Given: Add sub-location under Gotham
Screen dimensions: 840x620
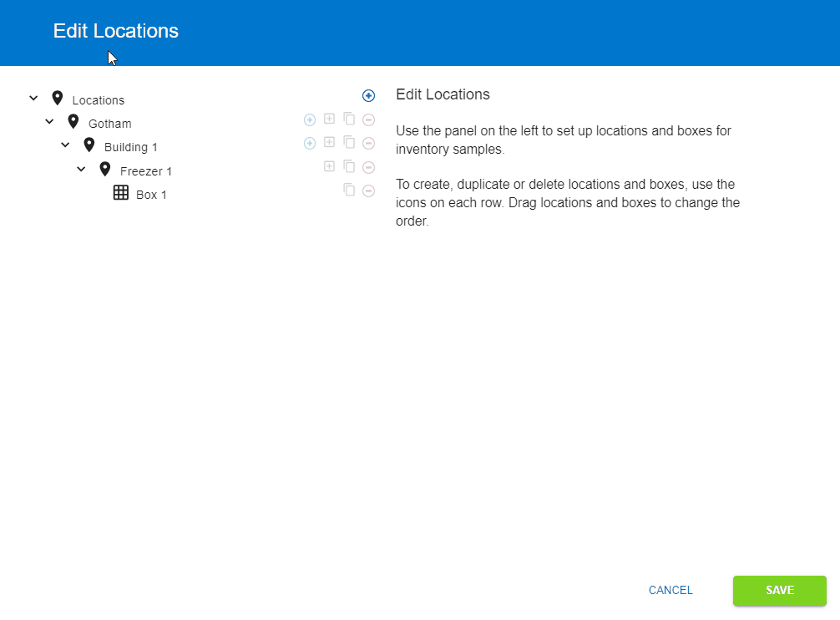Looking at the screenshot, I should tap(310, 119).
